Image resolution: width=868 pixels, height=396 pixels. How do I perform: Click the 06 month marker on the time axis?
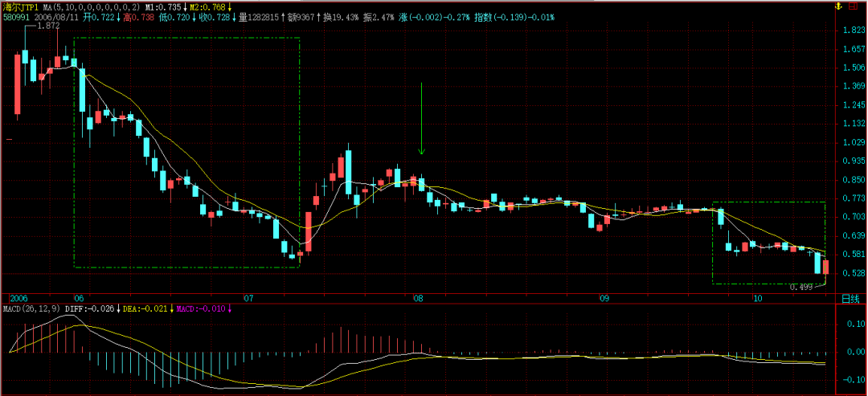pyautogui.click(x=79, y=299)
